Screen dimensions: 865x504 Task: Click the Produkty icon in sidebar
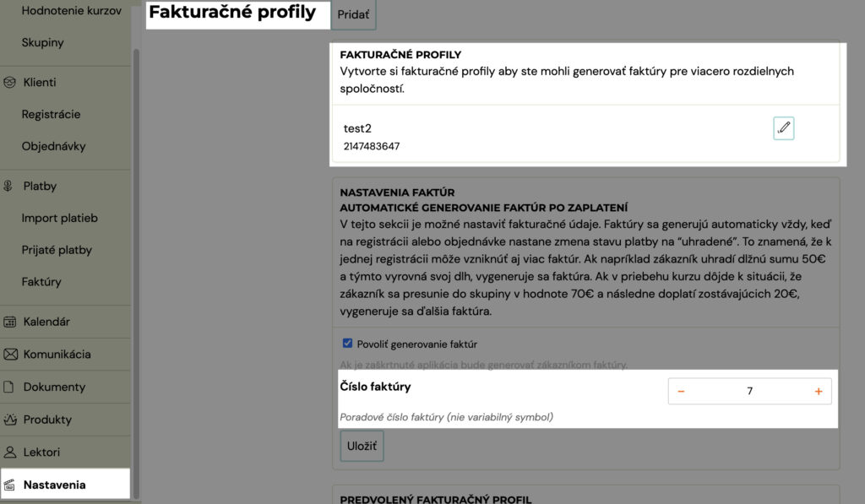click(x=10, y=420)
